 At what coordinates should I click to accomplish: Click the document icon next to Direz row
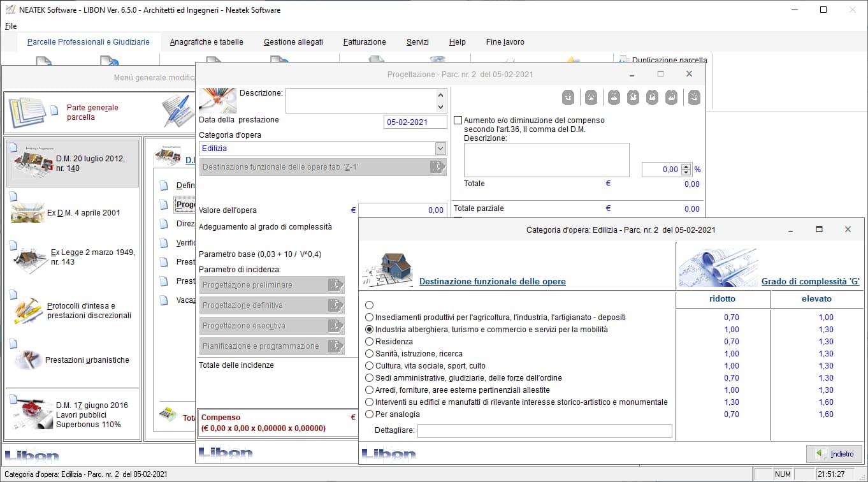[164, 224]
